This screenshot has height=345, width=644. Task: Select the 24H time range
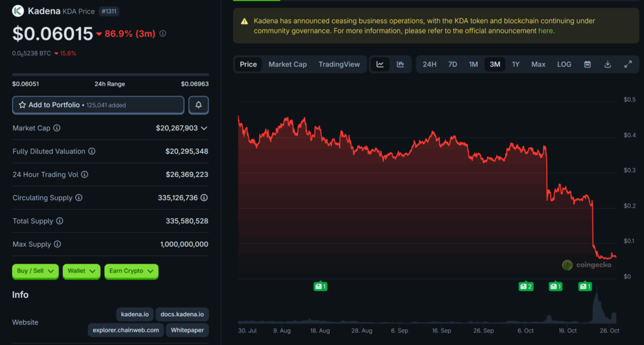(430, 64)
